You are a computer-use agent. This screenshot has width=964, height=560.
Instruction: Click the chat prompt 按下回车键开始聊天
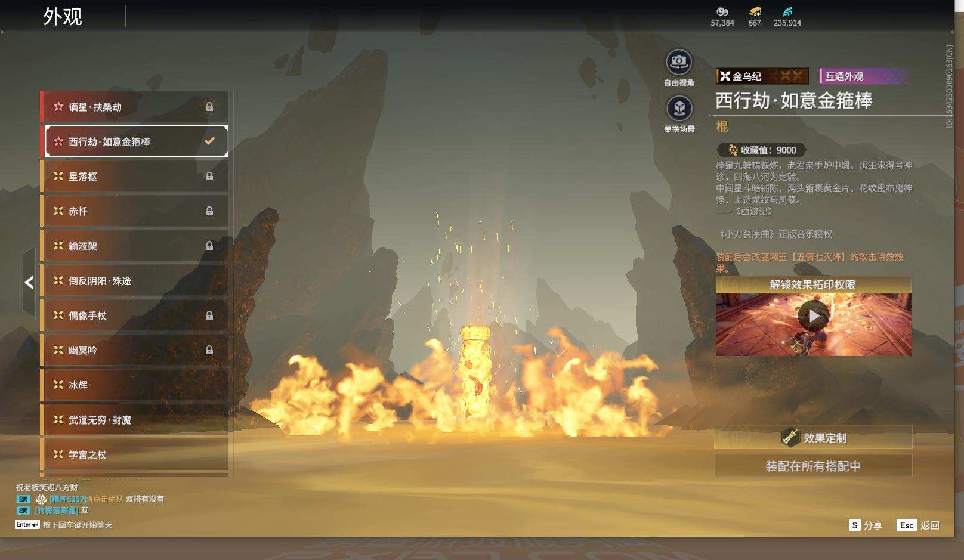pos(78,525)
